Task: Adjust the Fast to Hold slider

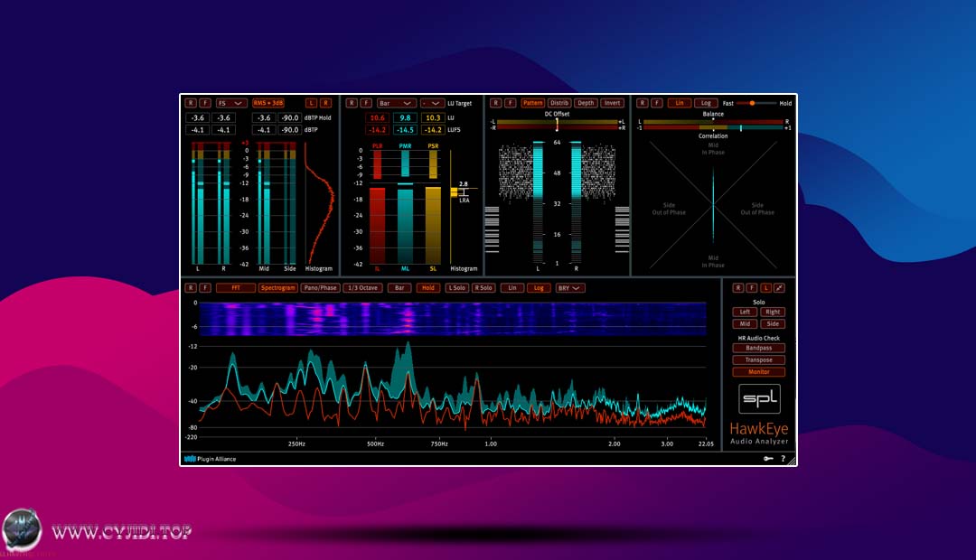Action: [x=756, y=103]
